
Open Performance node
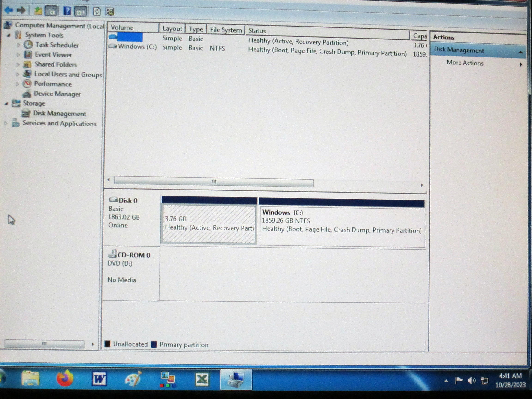(x=53, y=84)
